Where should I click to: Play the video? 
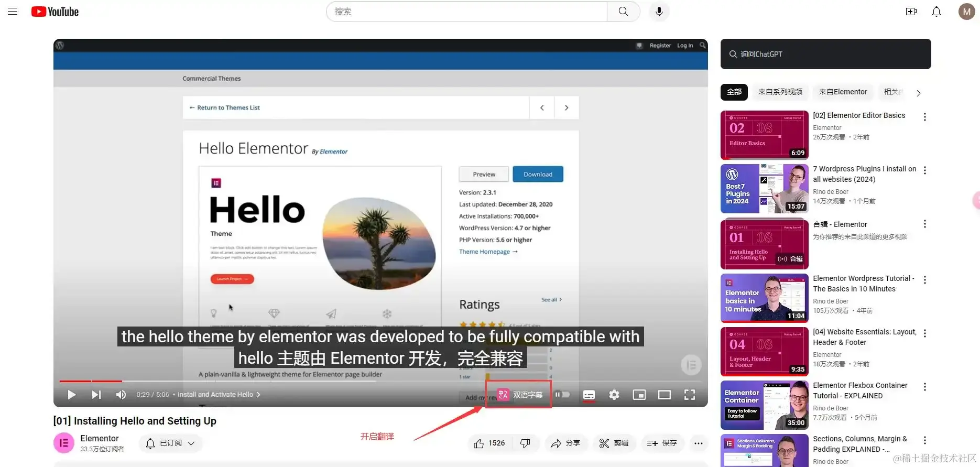pyautogui.click(x=72, y=395)
